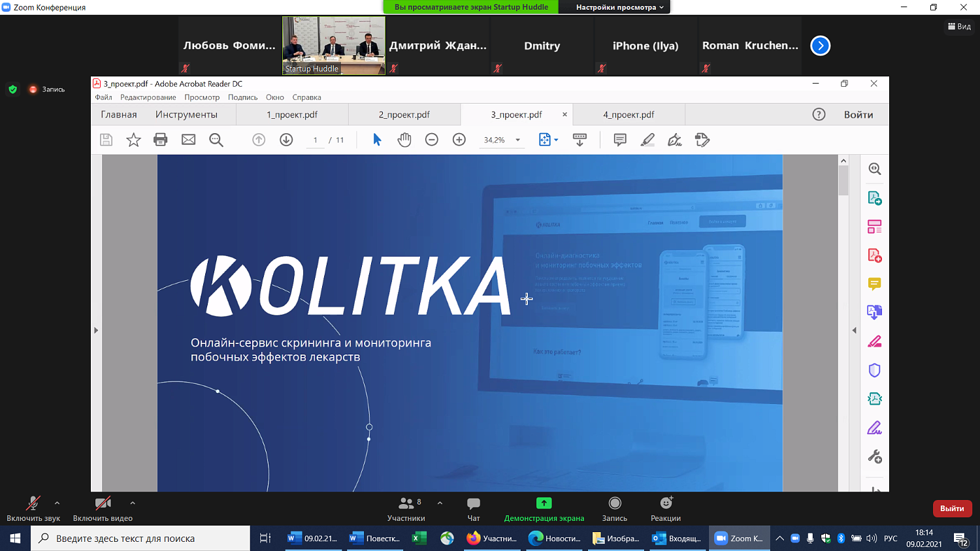Screen dimensions: 980x551
Task: Open the find text magnifier in the toolbar
Action: click(x=216, y=140)
